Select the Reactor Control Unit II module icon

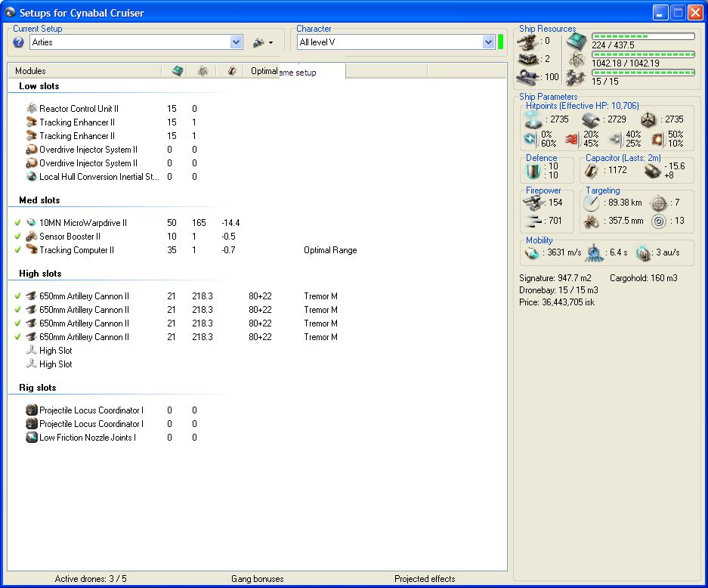click(x=32, y=108)
